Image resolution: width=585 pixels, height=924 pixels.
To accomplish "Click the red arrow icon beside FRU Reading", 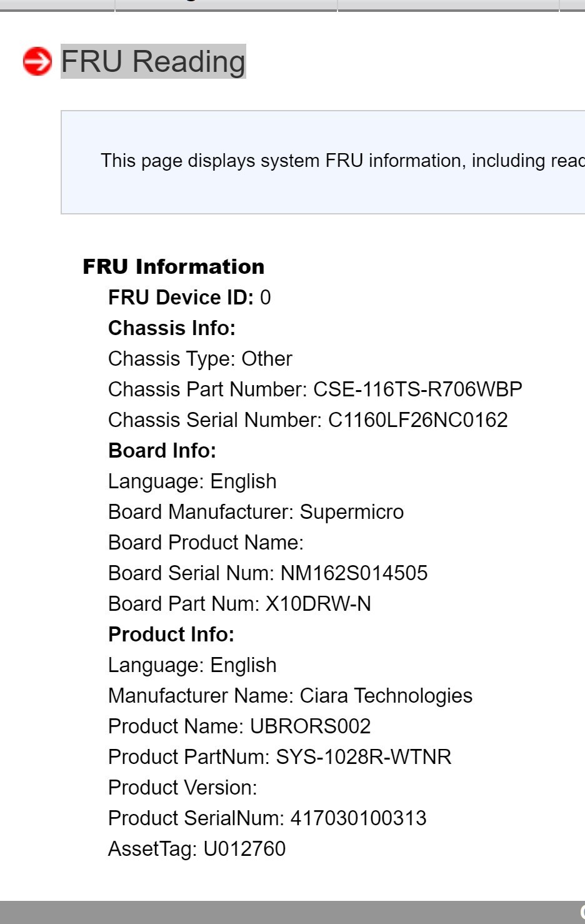I will (37, 61).
